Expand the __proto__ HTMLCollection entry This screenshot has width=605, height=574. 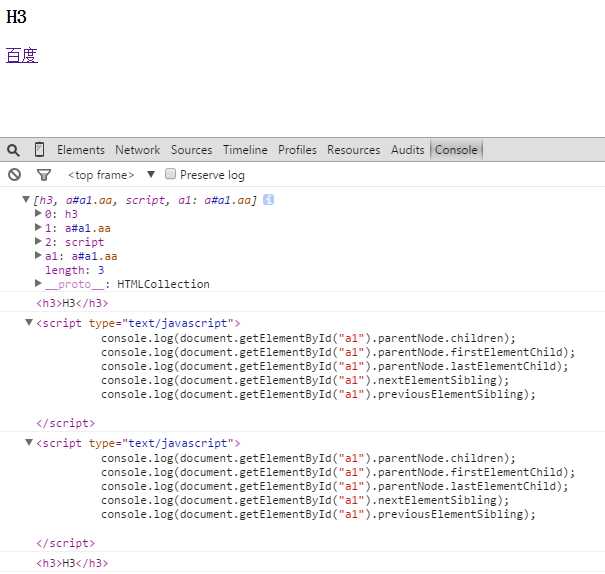coord(38,283)
